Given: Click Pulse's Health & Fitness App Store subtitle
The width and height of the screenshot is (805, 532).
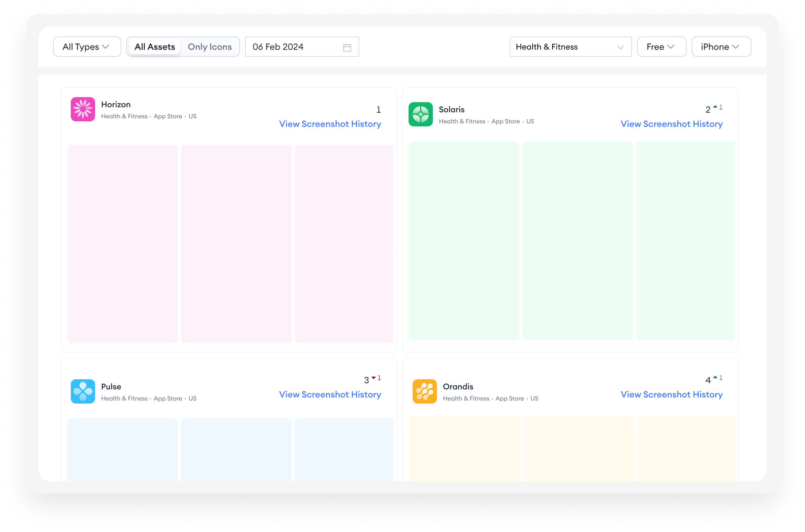Looking at the screenshot, I should pos(149,398).
